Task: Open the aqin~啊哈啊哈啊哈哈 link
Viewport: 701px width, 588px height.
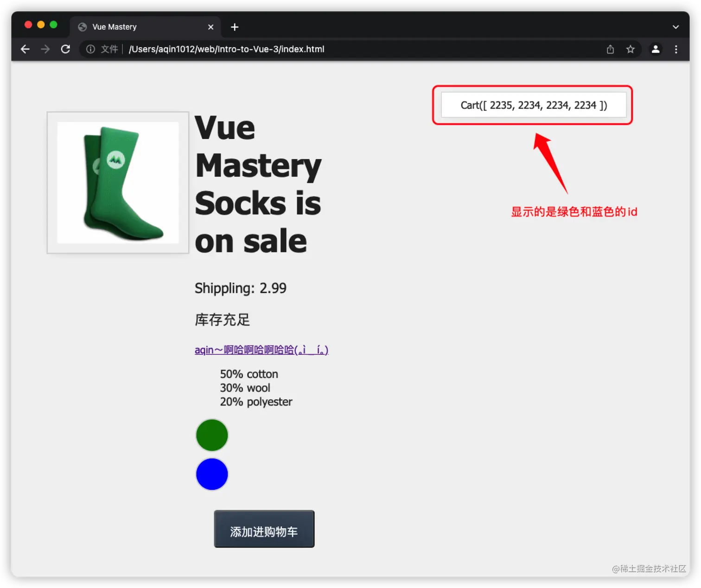Action: [x=261, y=350]
